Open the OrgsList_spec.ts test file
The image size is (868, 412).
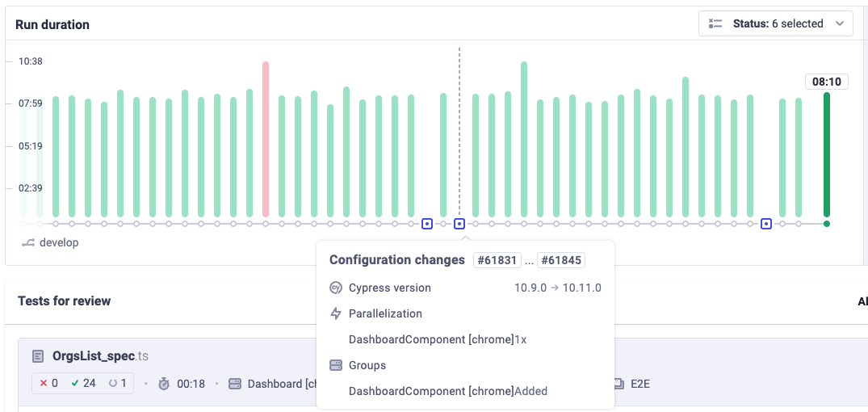100,356
